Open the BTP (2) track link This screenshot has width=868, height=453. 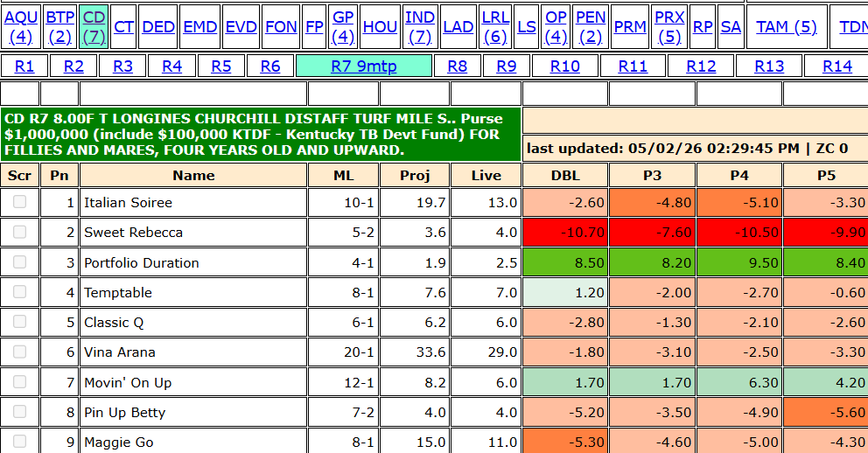(59, 26)
